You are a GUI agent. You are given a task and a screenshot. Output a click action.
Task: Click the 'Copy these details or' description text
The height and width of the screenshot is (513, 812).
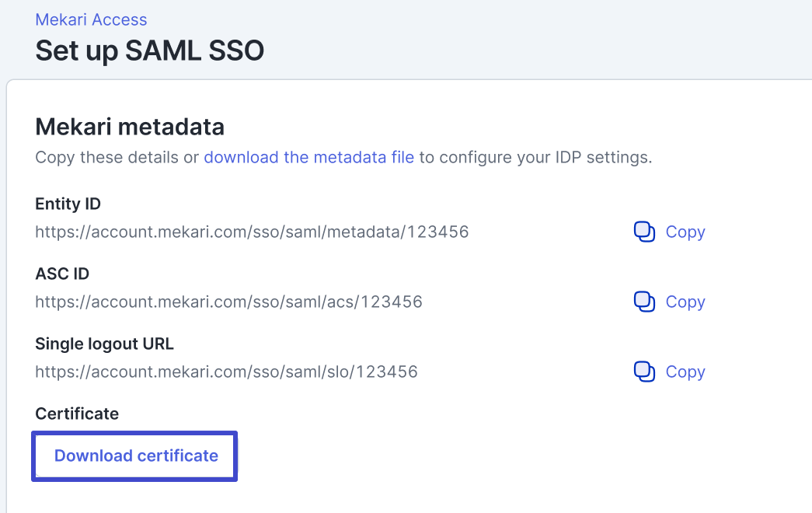tap(117, 158)
